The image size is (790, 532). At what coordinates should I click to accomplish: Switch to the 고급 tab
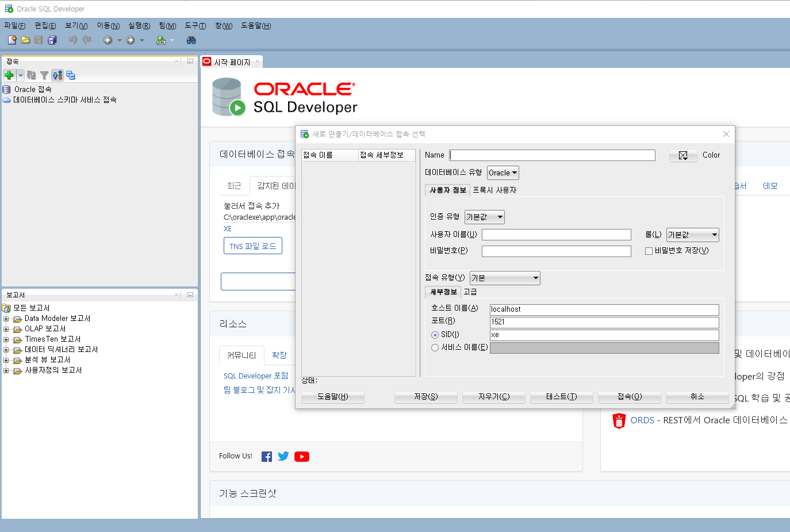[x=470, y=292]
